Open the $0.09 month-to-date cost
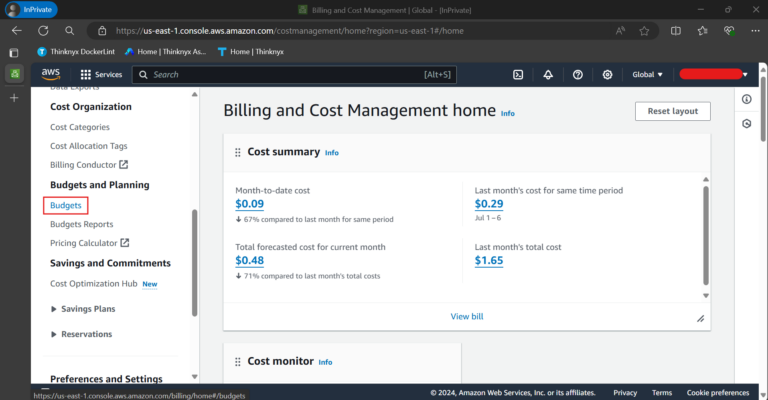Screen dimensions: 768x400 click(x=249, y=204)
